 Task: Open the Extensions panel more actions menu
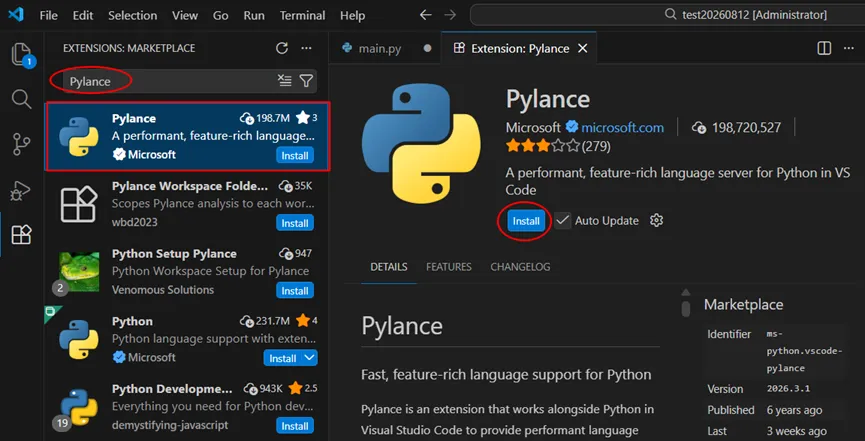306,48
